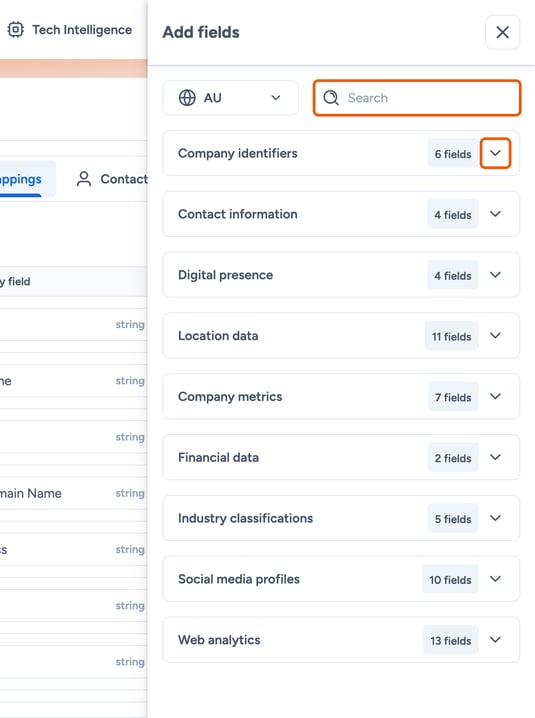
Task: Switch to the Contact tab
Action: click(112, 179)
